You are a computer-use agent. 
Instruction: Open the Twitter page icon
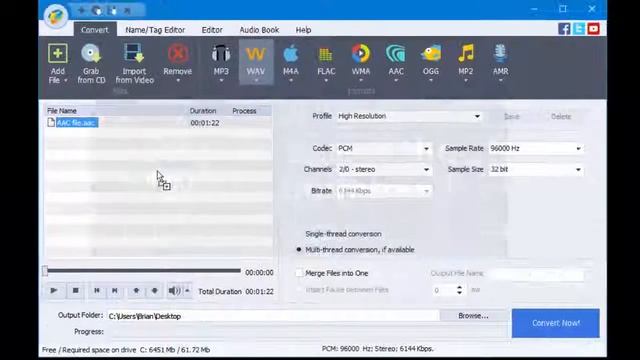click(x=579, y=29)
